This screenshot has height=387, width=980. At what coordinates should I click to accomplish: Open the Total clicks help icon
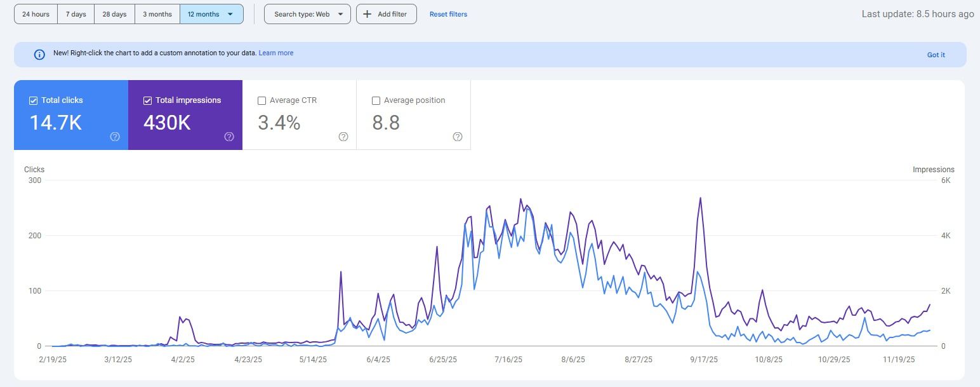click(x=115, y=137)
